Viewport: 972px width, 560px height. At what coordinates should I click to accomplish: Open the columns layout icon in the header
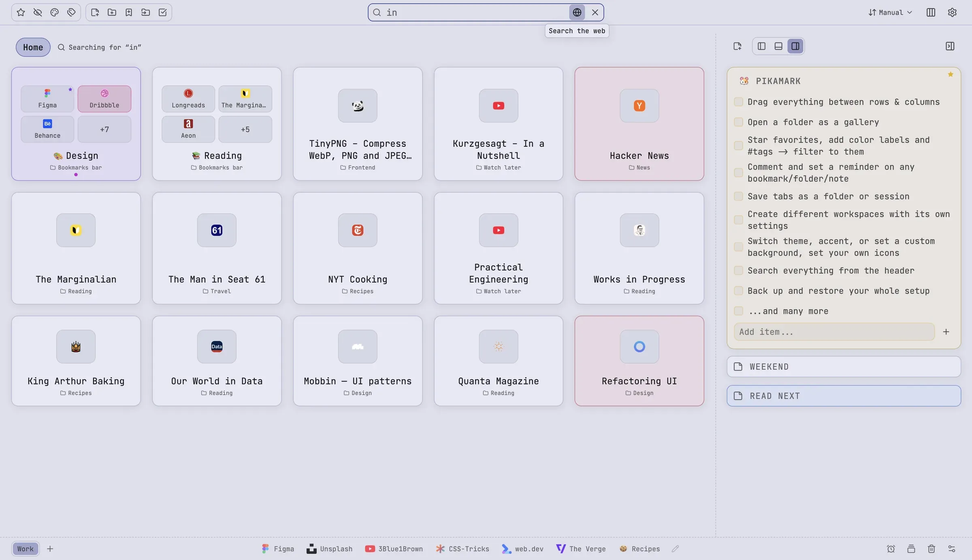931,12
